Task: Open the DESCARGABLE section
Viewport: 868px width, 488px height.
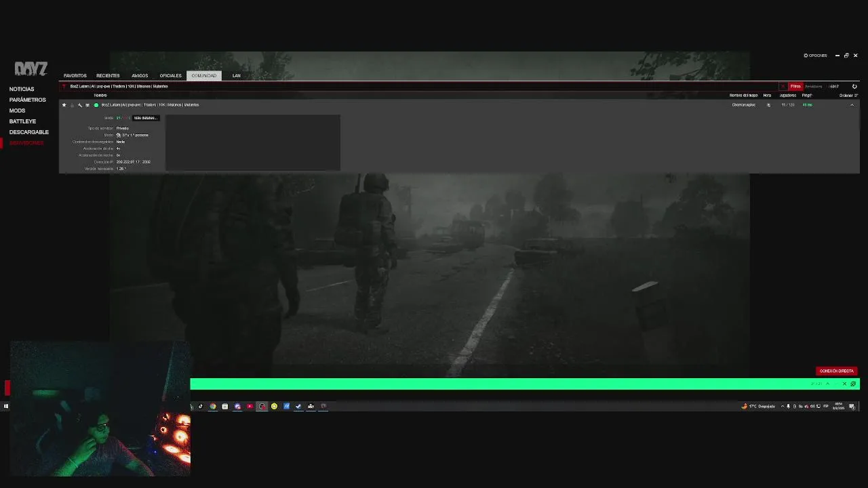Action: pyautogui.click(x=29, y=132)
